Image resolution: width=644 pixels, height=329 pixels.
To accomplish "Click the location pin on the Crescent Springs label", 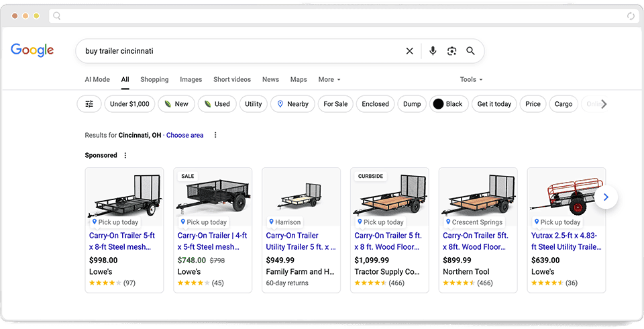I will tap(448, 222).
